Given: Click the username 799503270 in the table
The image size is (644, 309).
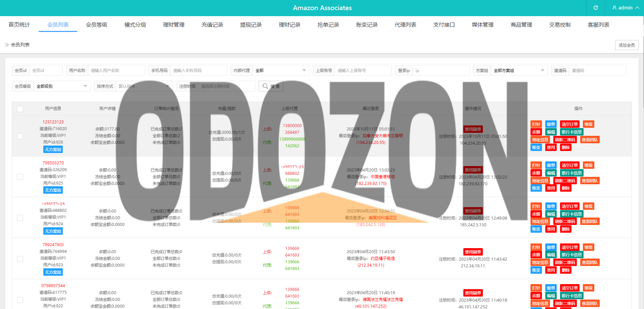Looking at the screenshot, I should tap(53, 163).
